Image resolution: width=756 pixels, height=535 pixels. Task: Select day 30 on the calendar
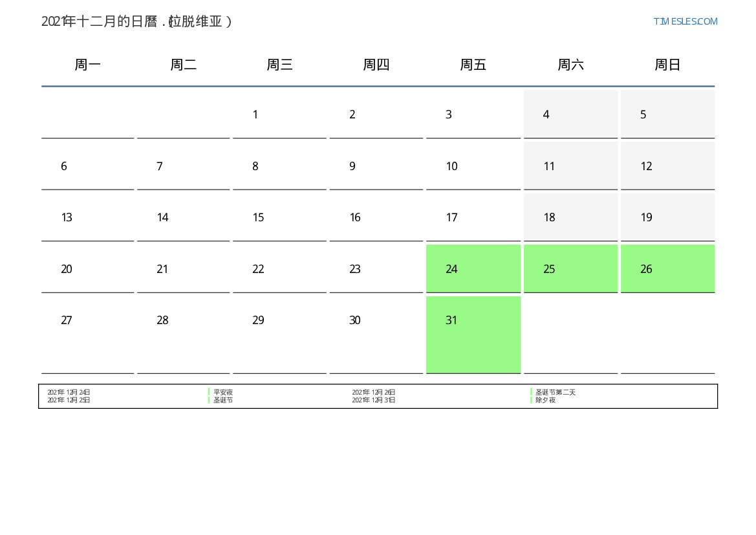(376, 335)
